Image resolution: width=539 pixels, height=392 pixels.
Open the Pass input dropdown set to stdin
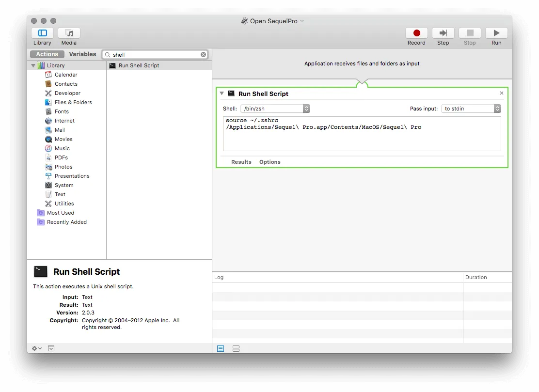click(497, 109)
